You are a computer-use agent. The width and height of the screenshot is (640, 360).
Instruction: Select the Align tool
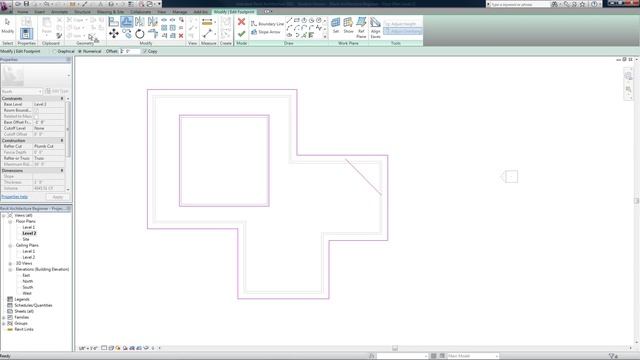(x=113, y=22)
